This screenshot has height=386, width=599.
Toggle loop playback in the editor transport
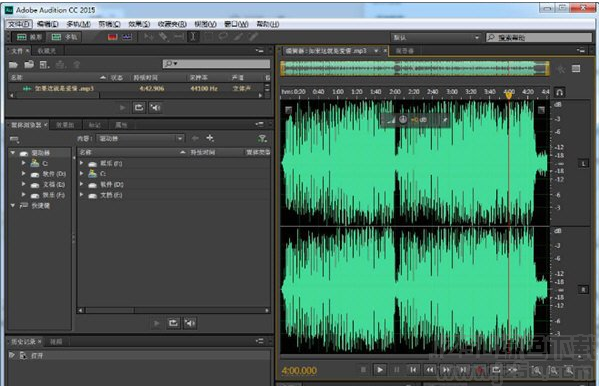496,370
